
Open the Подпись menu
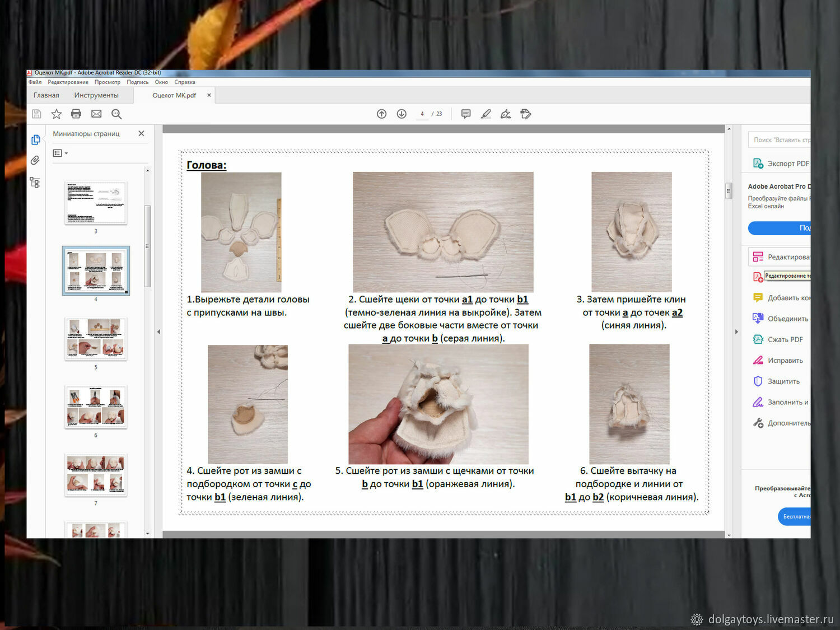click(x=138, y=82)
